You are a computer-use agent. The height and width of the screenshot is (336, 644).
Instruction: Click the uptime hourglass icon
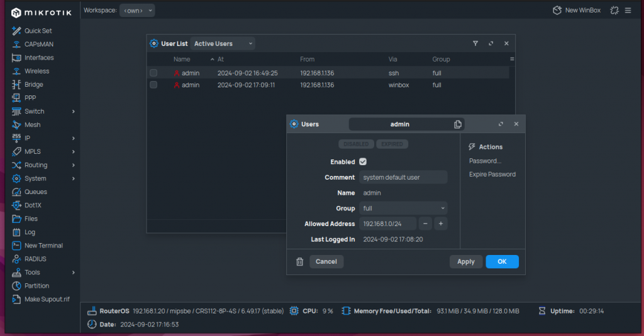542,311
